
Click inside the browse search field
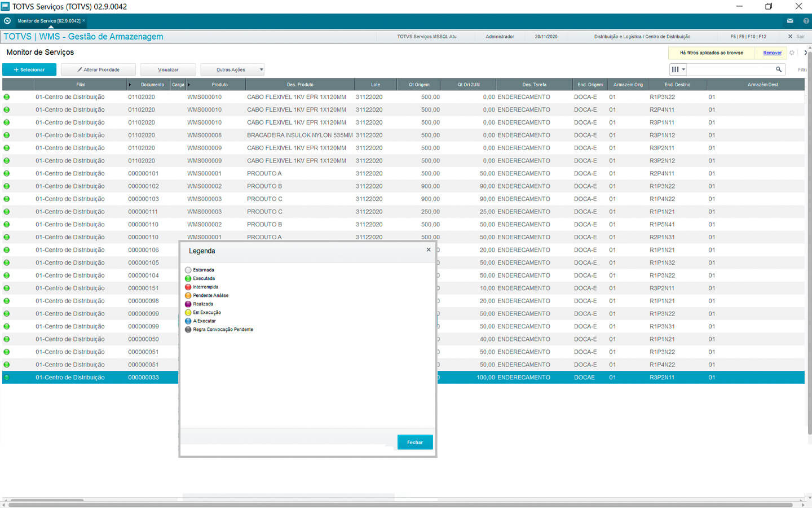click(x=730, y=69)
